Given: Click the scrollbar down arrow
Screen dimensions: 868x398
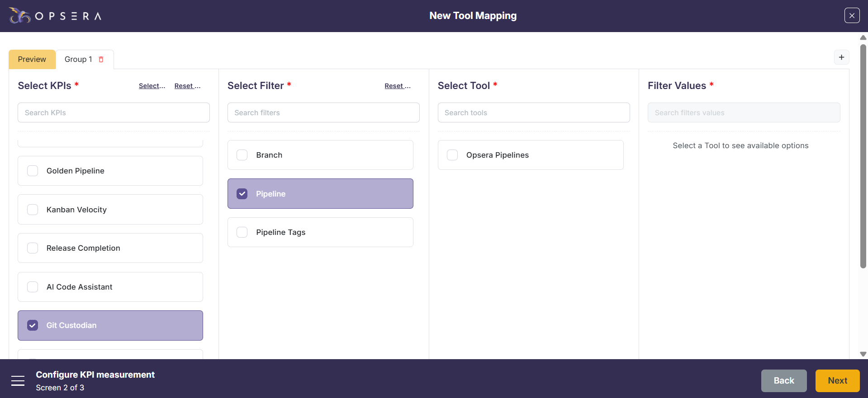Looking at the screenshot, I should pyautogui.click(x=863, y=354).
